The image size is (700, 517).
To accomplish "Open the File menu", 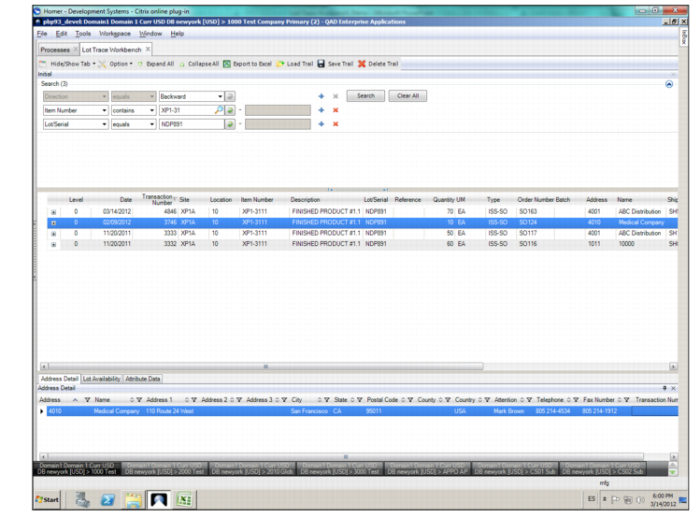I will pyautogui.click(x=42, y=33).
